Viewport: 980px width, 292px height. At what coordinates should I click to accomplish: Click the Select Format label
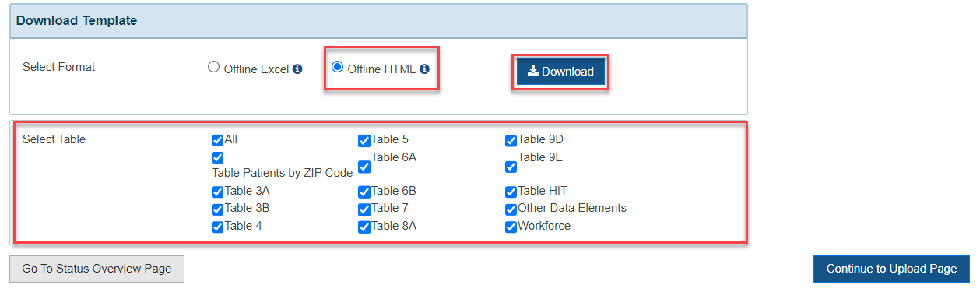pyautogui.click(x=59, y=67)
